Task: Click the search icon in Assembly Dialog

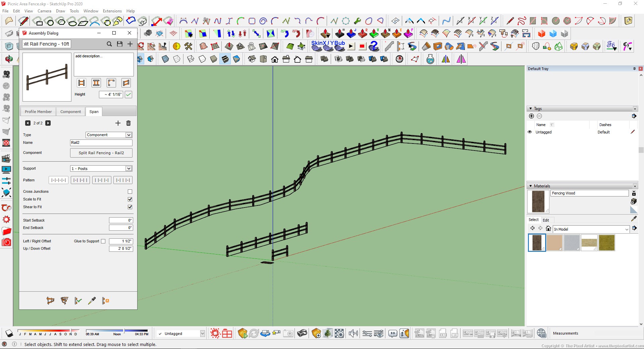Action: pos(109,44)
